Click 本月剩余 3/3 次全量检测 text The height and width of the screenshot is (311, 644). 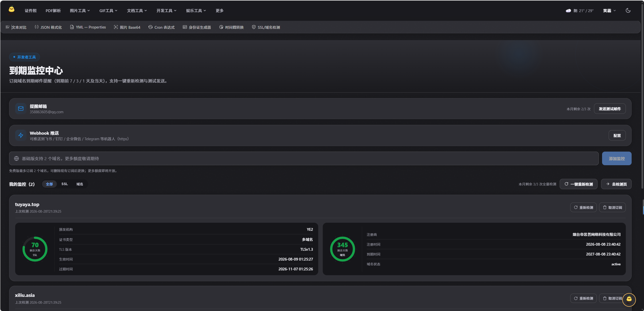click(537, 184)
